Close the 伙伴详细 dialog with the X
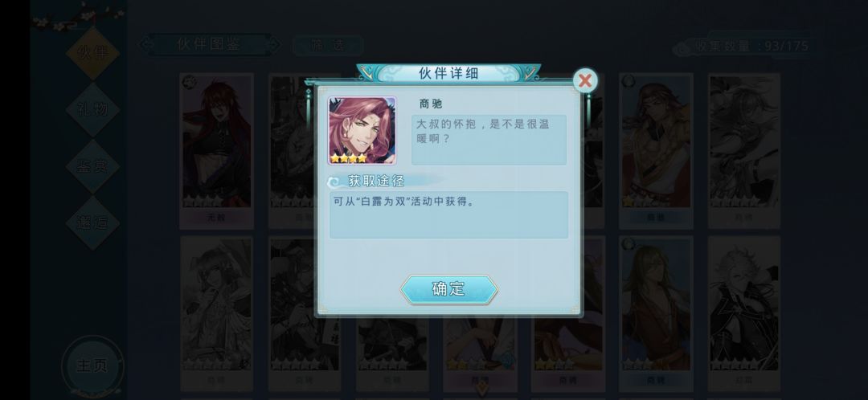The width and height of the screenshot is (868, 400). 584,81
